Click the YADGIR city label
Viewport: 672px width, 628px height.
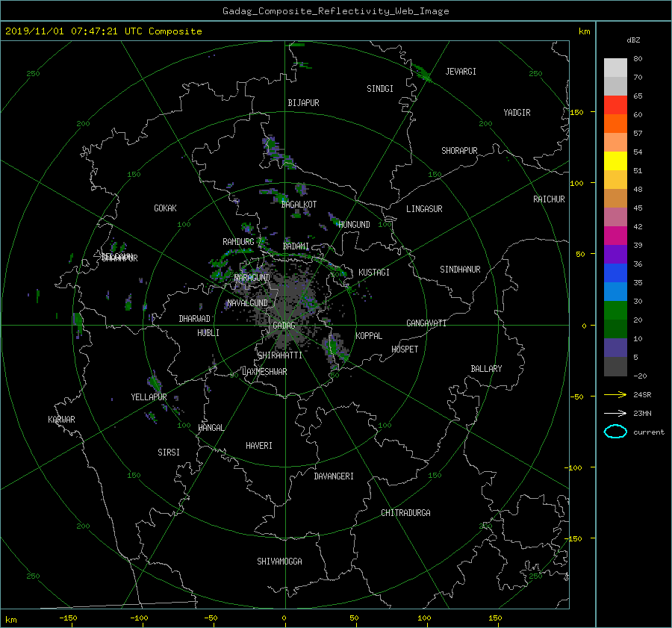[x=517, y=113]
